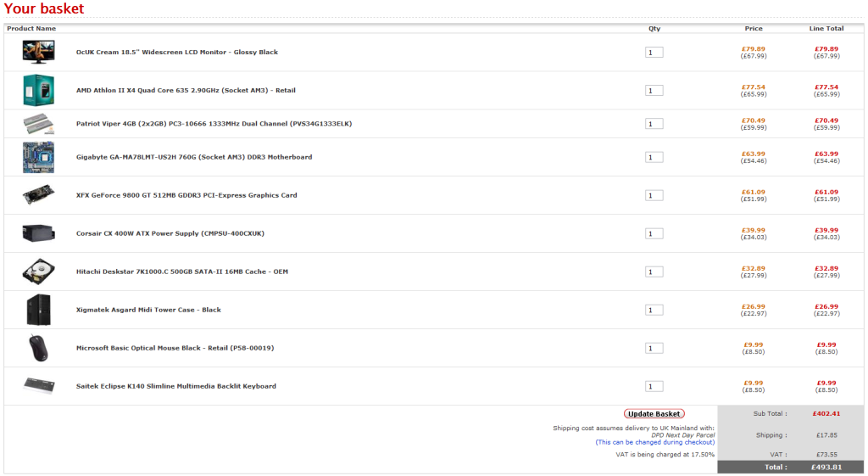The height and width of the screenshot is (476, 868).
Task: Click the Total amount £493.81
Action: 826,468
